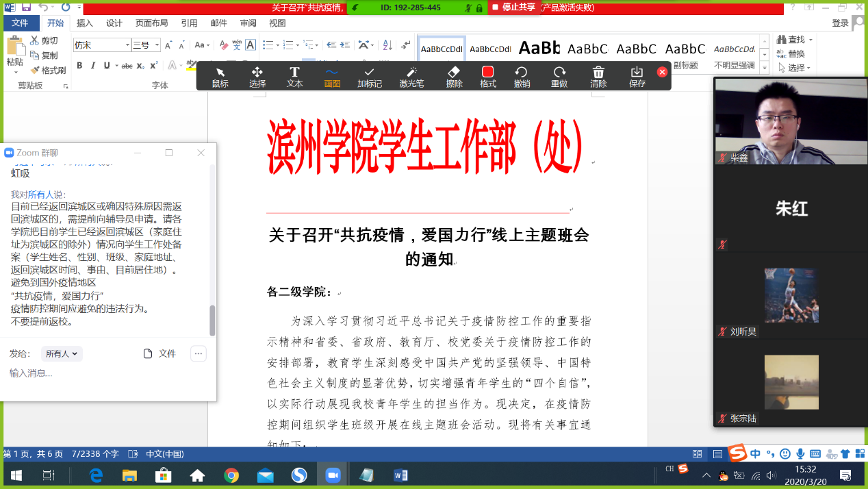
Task: Toggle bold formatting in Word ribbon
Action: coord(79,66)
